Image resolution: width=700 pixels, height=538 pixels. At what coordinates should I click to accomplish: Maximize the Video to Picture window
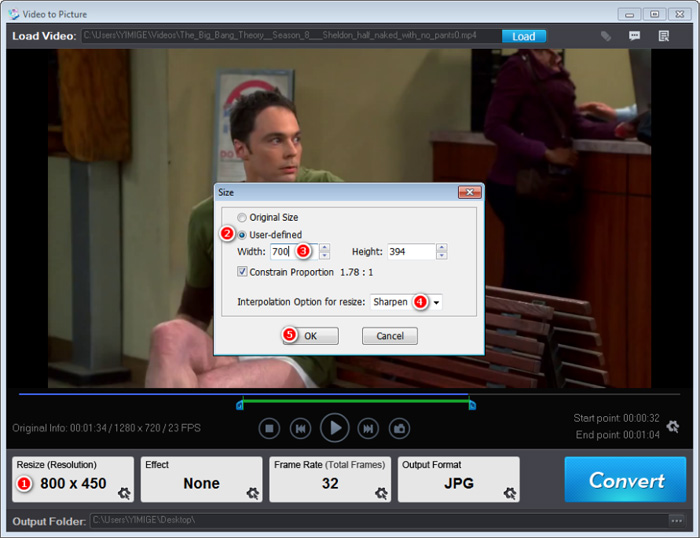point(654,14)
